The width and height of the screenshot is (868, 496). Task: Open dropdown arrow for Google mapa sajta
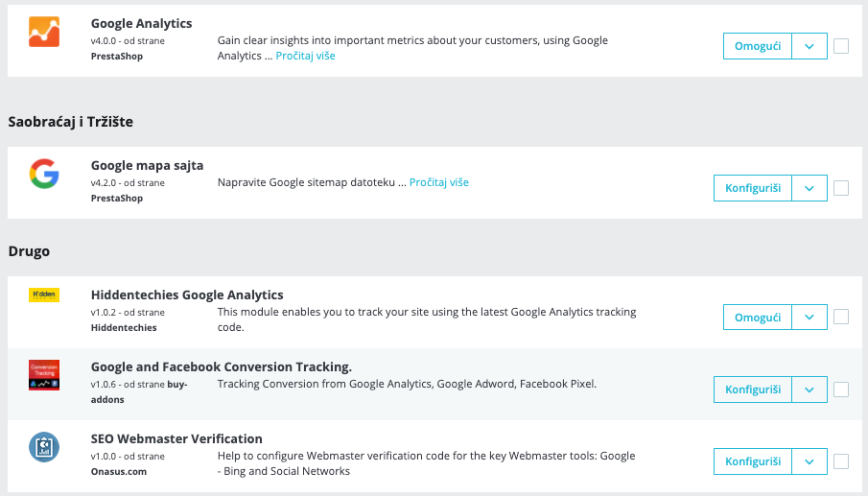pyautogui.click(x=809, y=188)
